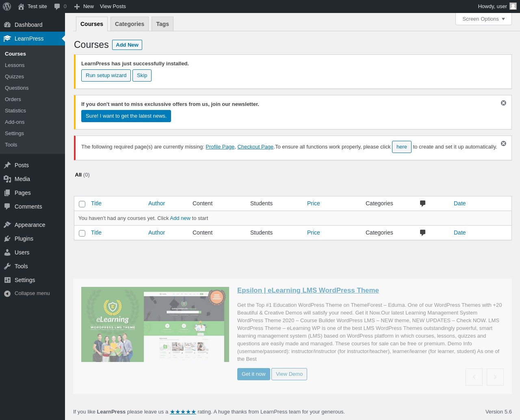The width and height of the screenshot is (520, 420).
Task: Click the Tools wrench icon at bottom of sidebar
Action: pos(7,266)
